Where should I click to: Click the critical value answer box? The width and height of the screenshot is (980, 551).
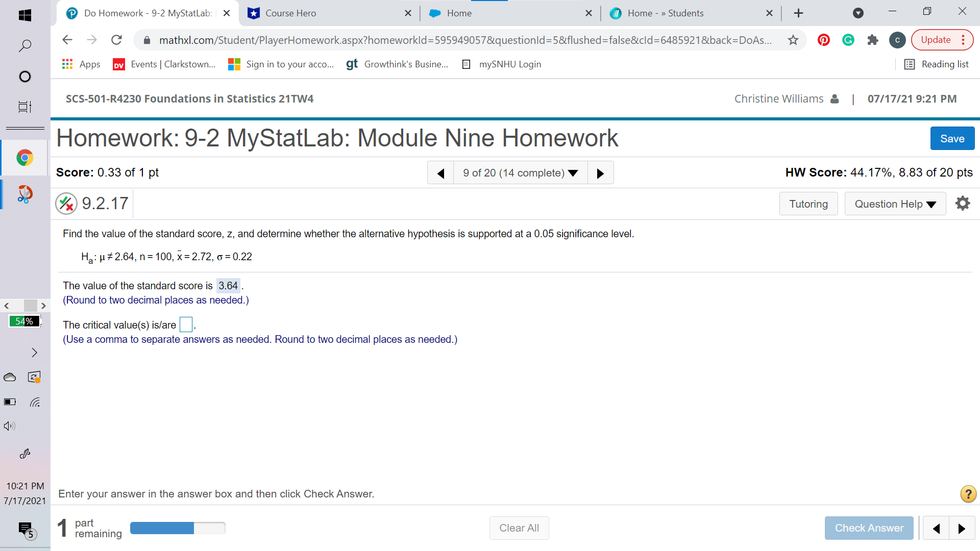[186, 324]
